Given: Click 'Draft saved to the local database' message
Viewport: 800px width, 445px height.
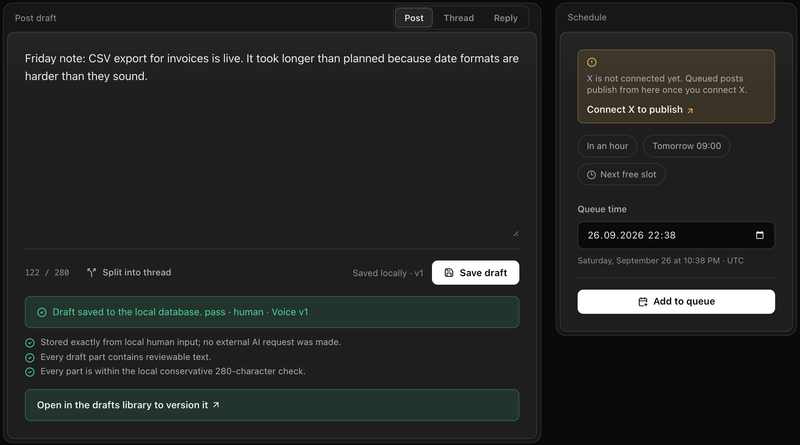Looking at the screenshot, I should (x=180, y=312).
